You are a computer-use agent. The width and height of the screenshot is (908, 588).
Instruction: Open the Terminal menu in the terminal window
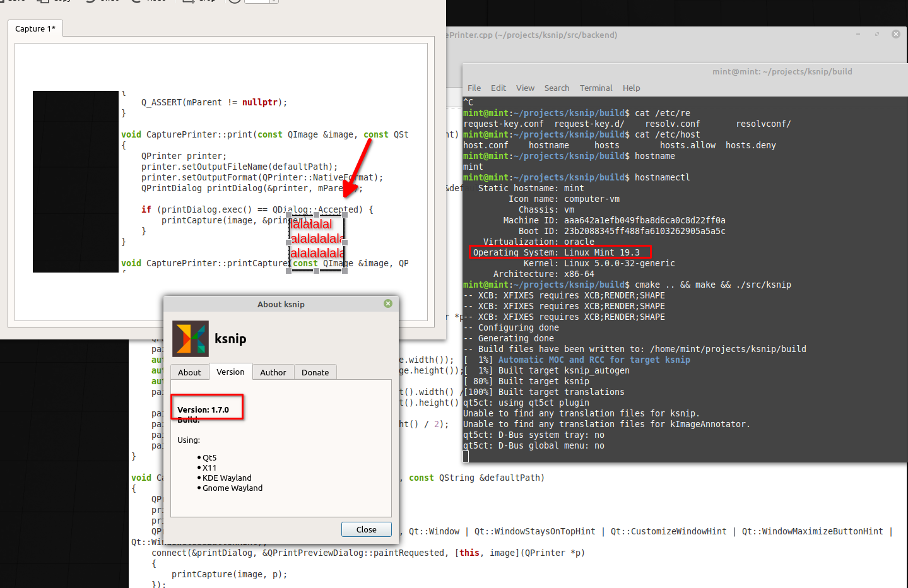tap(596, 88)
